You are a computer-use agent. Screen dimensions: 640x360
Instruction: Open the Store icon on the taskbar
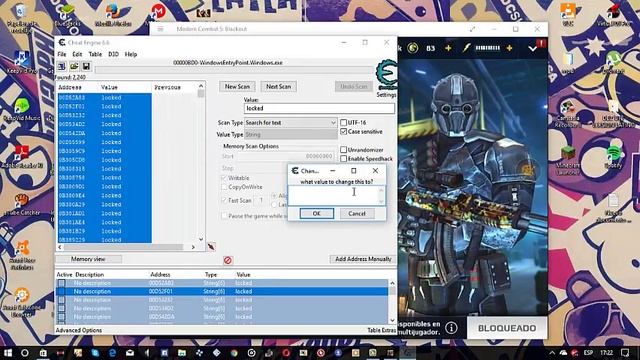(43, 353)
